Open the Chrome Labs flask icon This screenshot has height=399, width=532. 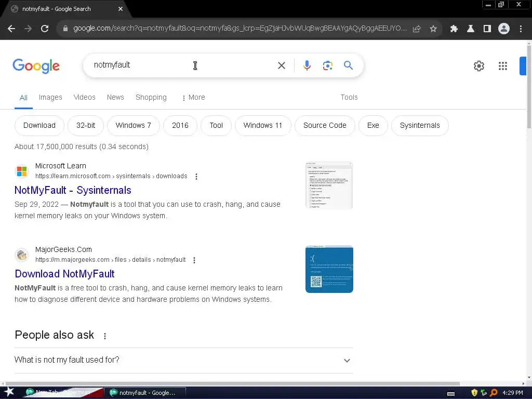tap(470, 29)
